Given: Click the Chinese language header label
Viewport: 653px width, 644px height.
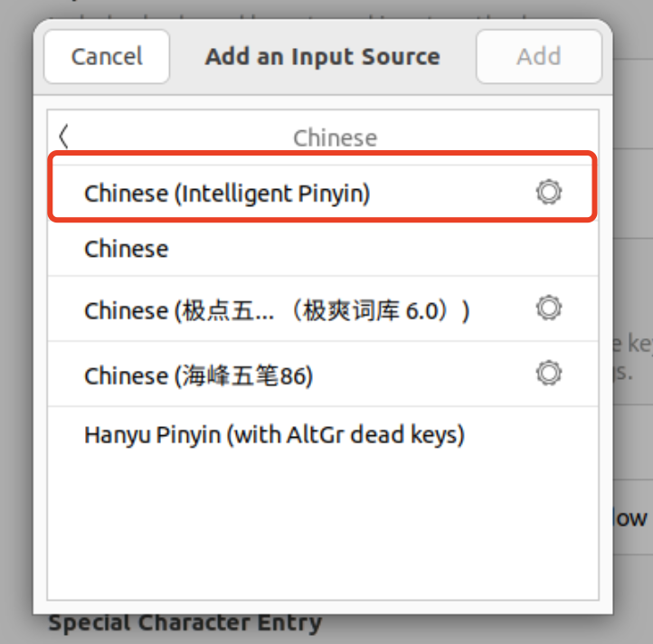Looking at the screenshot, I should coord(335,137).
